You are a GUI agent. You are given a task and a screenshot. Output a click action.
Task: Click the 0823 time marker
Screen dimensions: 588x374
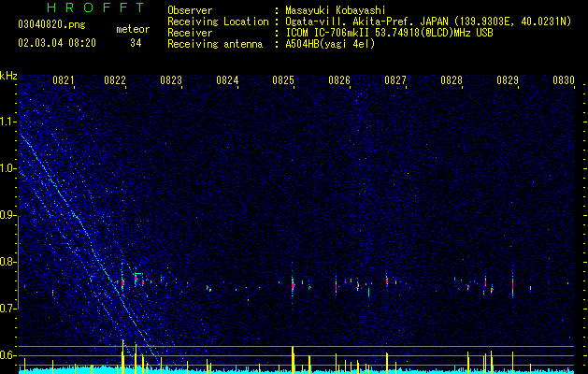tap(171, 80)
